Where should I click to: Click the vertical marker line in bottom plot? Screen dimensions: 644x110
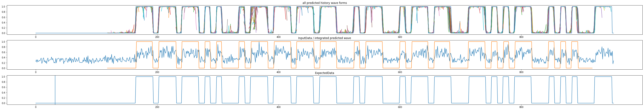click(x=55, y=90)
